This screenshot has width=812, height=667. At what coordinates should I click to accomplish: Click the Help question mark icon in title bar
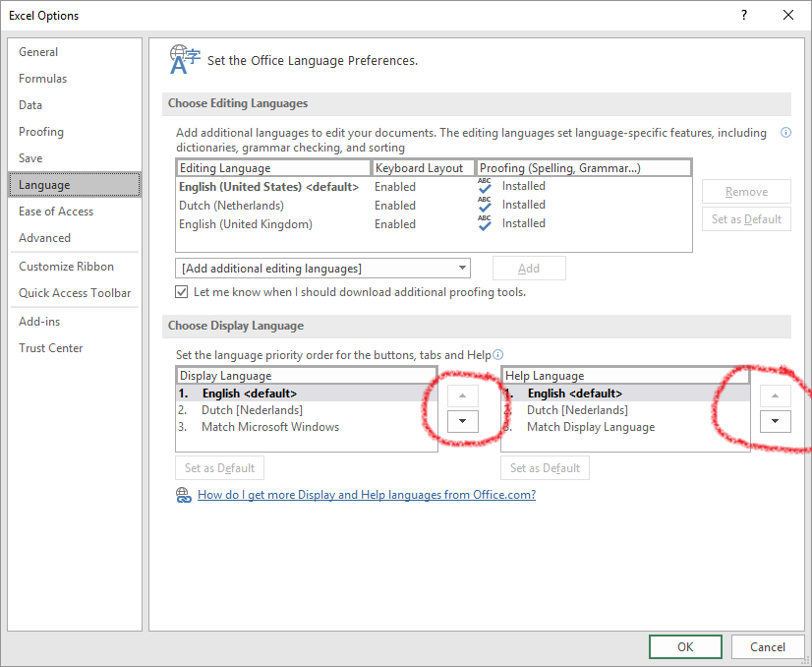click(743, 15)
